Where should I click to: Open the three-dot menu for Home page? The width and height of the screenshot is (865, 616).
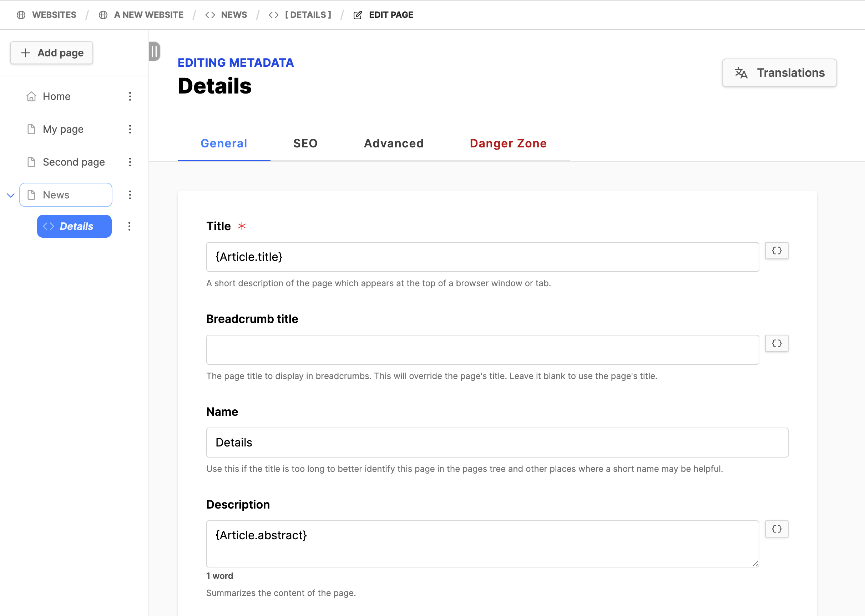click(x=130, y=96)
